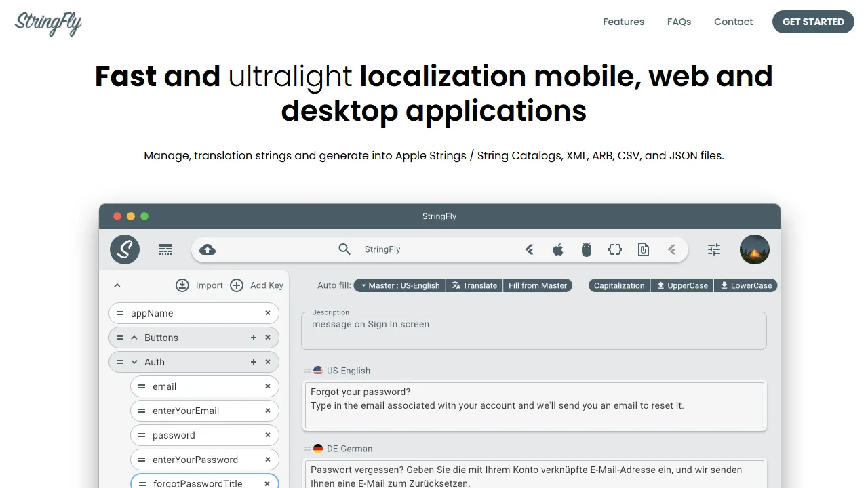Select the Android XML export icon
This screenshot has height=488, width=868.
(586, 249)
